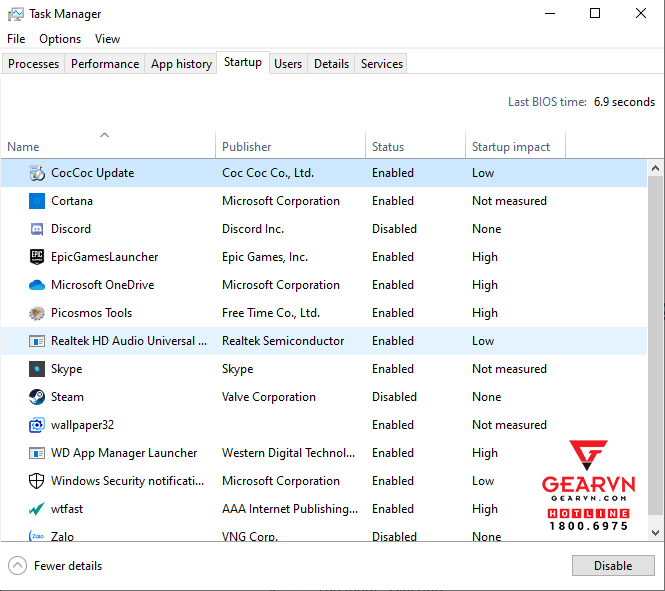Collapse view with Fewer details chevron
This screenshot has height=591, width=665.
click(17, 566)
